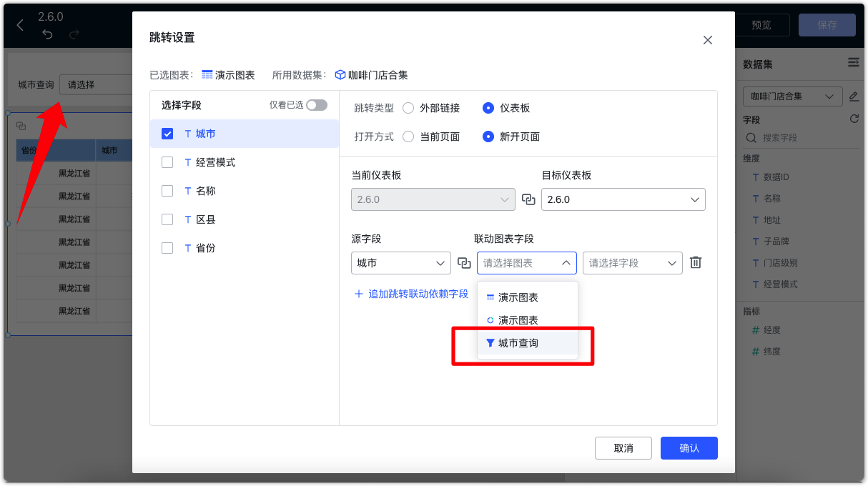Screen dimensions: 868x486
Task: Click the copy icon beside the 源字段 dropdown
Action: pos(463,263)
